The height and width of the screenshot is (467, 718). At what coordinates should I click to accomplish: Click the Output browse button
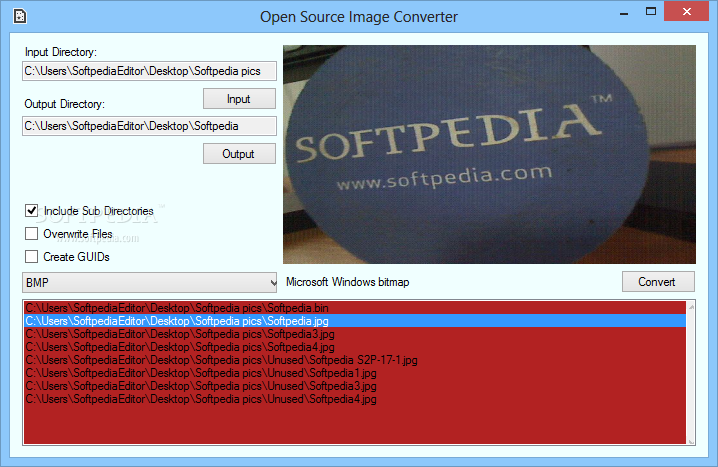[239, 154]
